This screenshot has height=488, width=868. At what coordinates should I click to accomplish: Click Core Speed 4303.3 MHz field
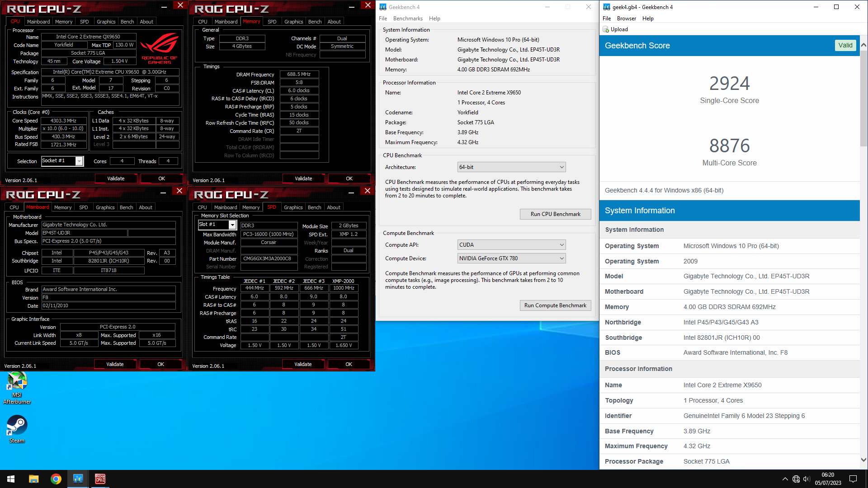pyautogui.click(x=63, y=121)
